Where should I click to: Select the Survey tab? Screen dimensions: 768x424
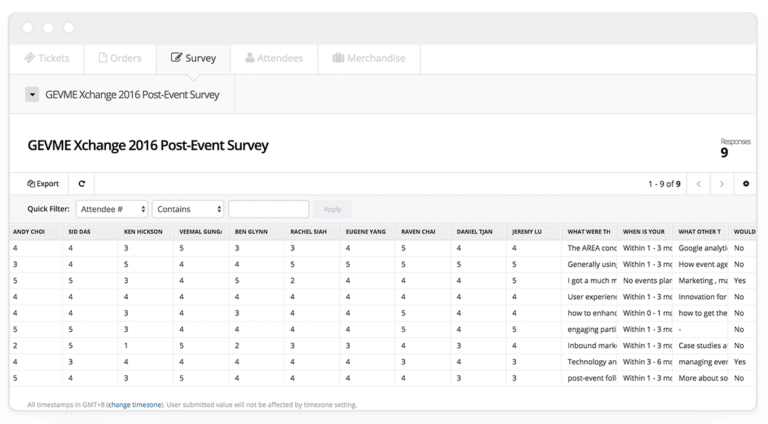click(x=193, y=58)
